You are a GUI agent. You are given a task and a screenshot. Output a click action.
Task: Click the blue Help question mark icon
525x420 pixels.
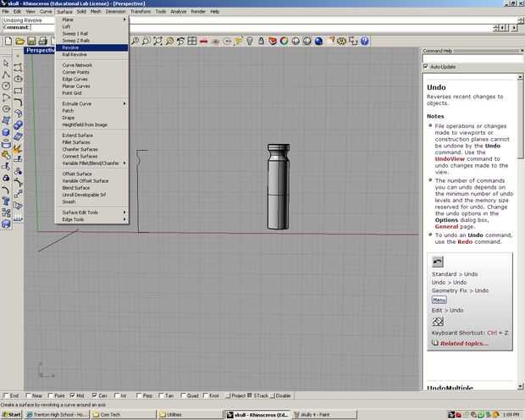pyautogui.click(x=365, y=41)
